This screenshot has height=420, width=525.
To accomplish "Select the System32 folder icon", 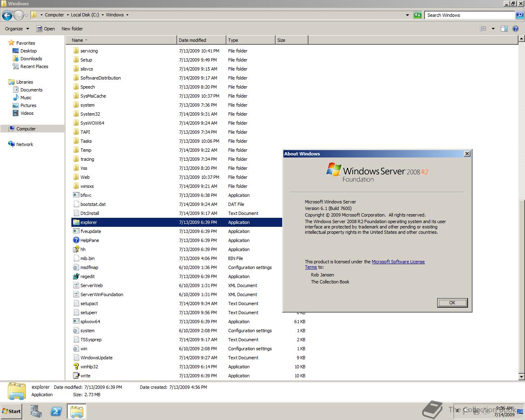I will [x=76, y=114].
